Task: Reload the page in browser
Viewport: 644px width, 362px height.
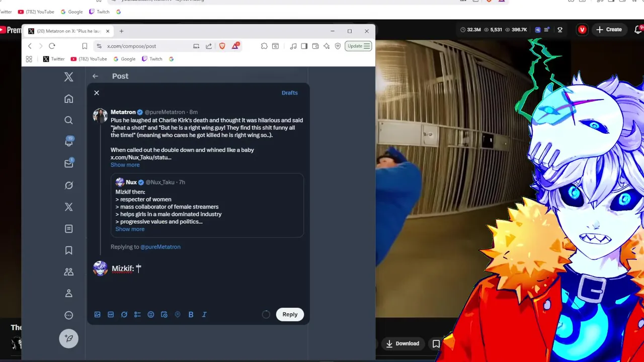Action: (52, 46)
